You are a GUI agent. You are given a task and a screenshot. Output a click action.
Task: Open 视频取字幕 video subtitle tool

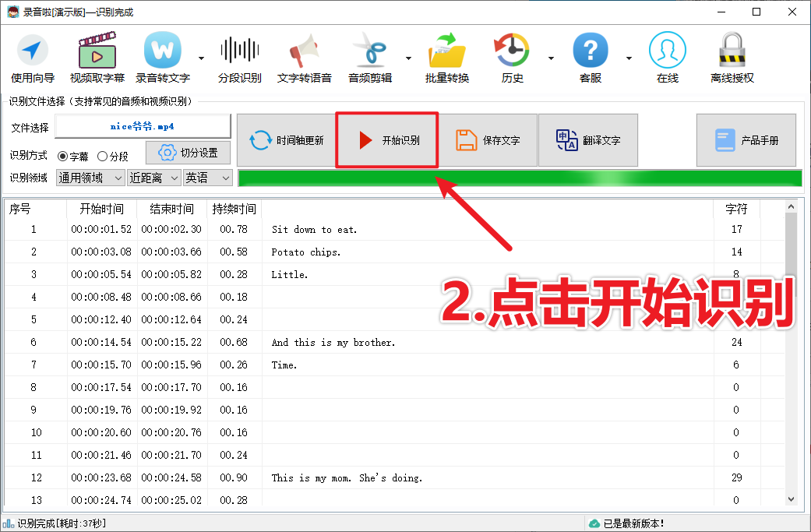pos(97,58)
